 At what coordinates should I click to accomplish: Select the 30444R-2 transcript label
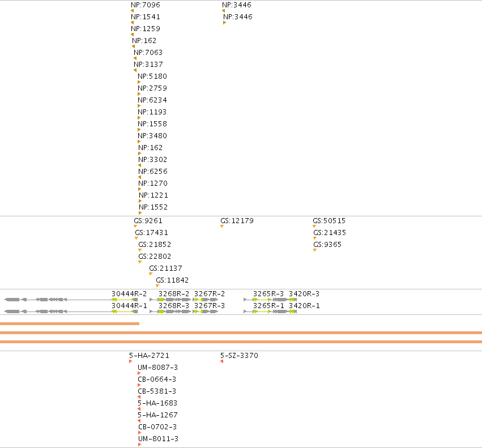click(129, 294)
